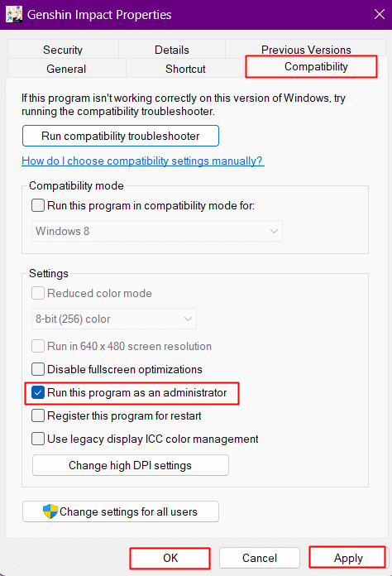Switch to the Shortcut tab

coord(185,69)
